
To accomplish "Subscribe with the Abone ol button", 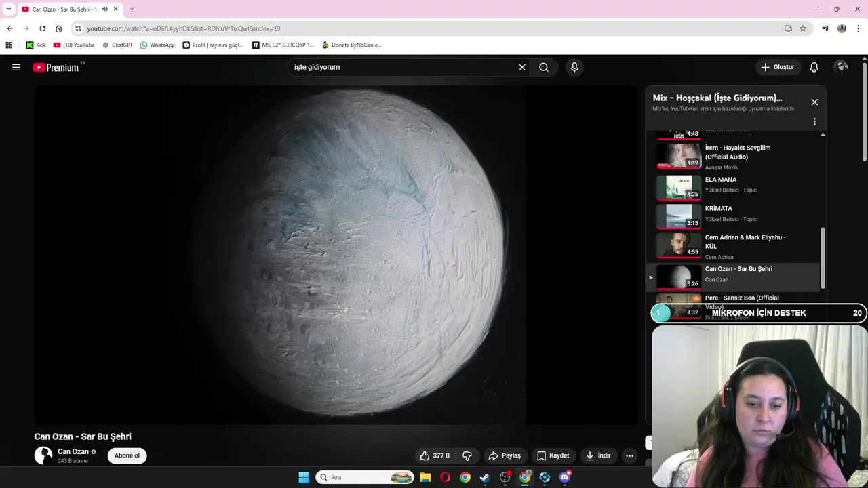I will 127,455.
